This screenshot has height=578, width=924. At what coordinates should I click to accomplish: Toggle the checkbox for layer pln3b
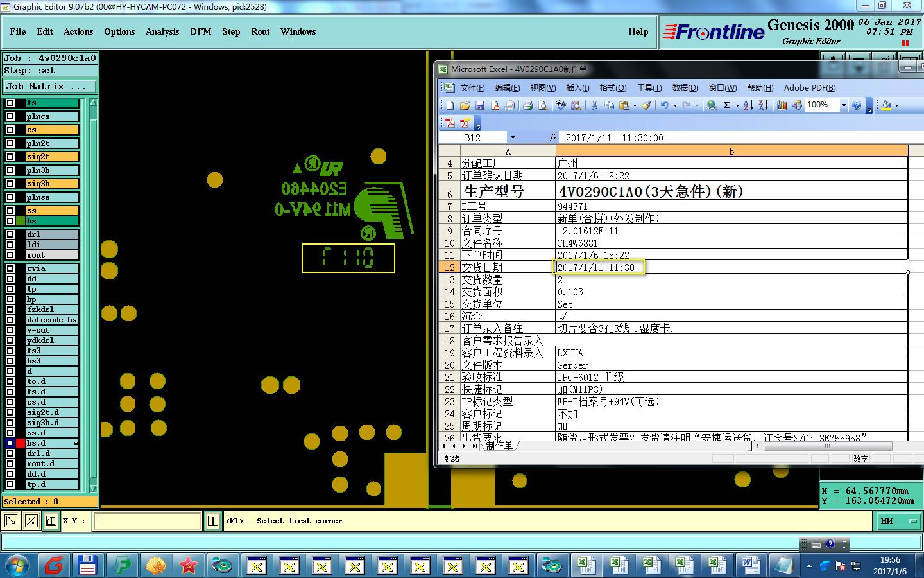[10, 170]
